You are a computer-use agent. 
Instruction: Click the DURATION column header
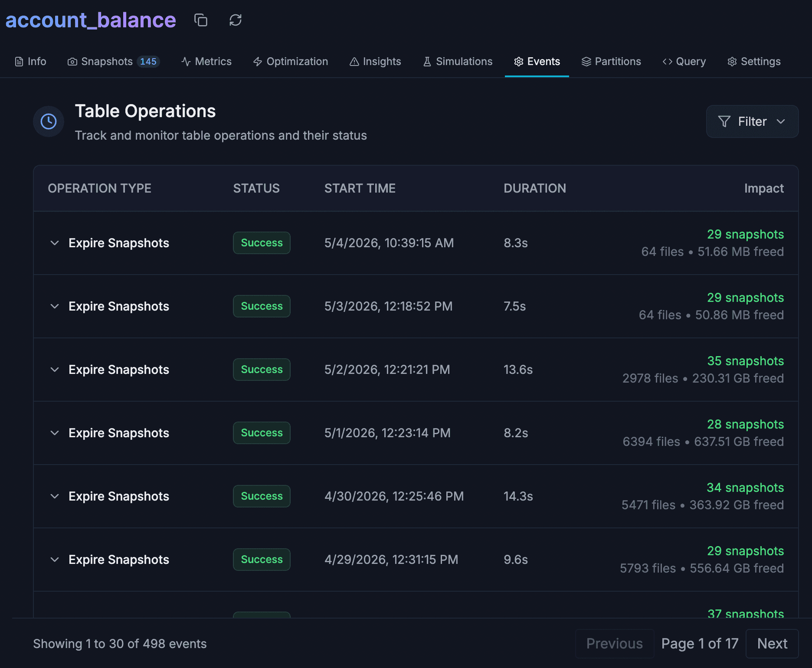(534, 188)
